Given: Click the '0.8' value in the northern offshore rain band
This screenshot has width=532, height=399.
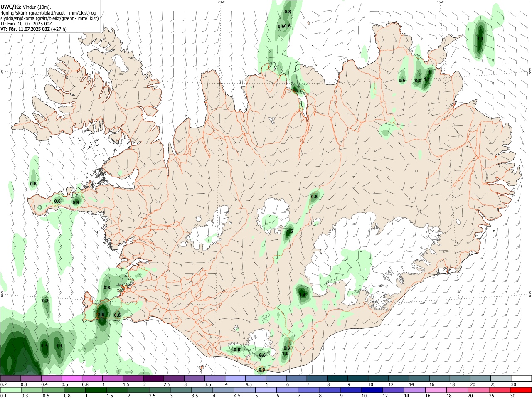Looking at the screenshot, I should coord(288,12).
